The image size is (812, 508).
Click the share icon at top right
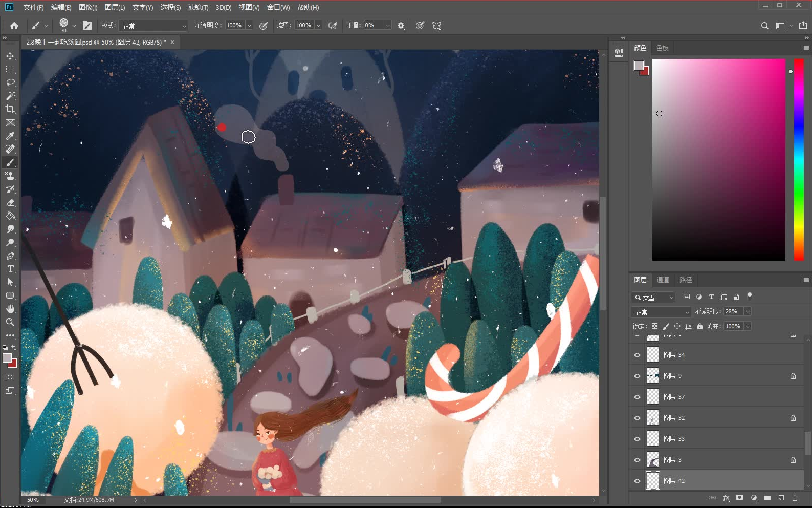pyautogui.click(x=803, y=25)
